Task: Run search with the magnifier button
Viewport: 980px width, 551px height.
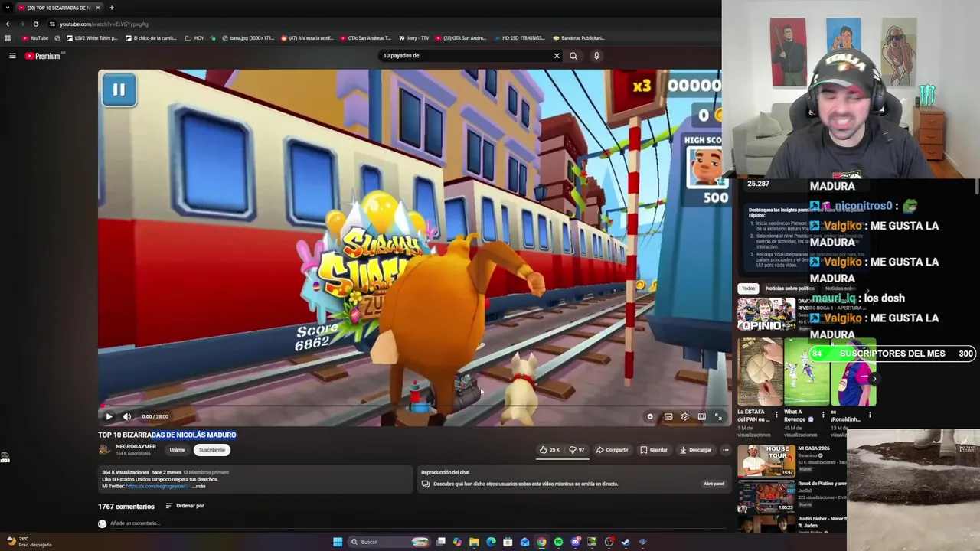Action: click(x=573, y=55)
